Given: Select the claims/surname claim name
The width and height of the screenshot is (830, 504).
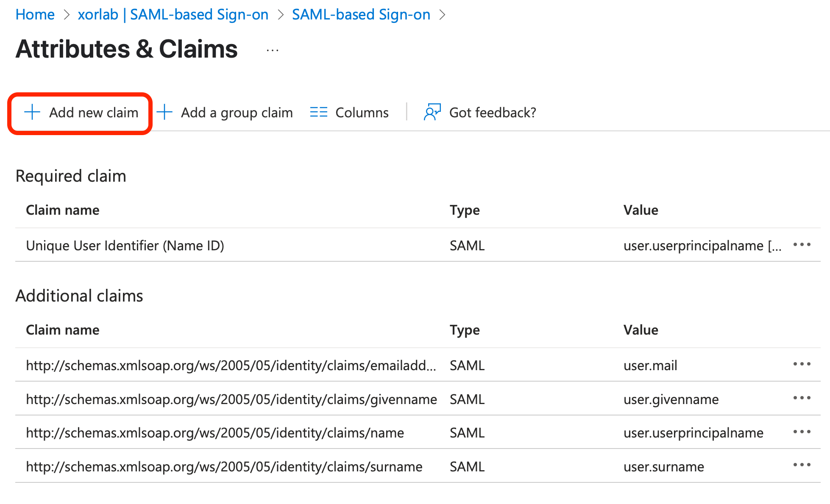Looking at the screenshot, I should point(224,467).
